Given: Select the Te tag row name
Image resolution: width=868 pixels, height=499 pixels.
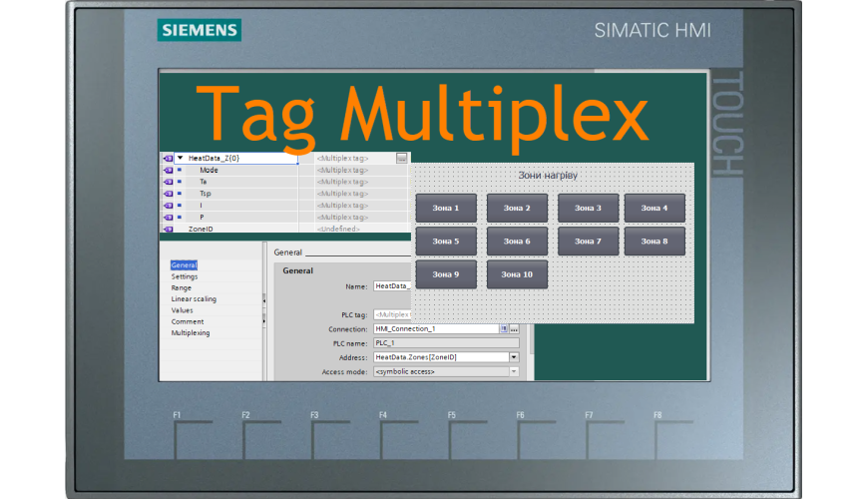Looking at the screenshot, I should pyautogui.click(x=204, y=182).
